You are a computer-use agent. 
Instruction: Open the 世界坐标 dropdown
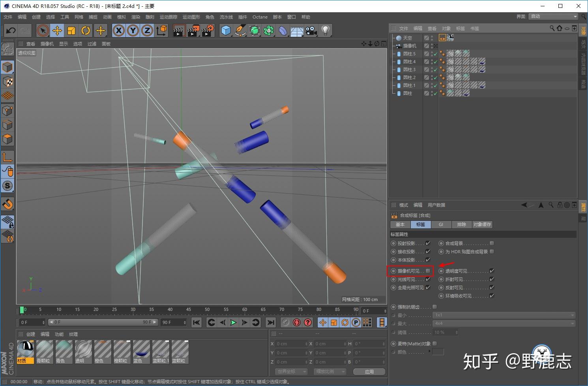291,371
